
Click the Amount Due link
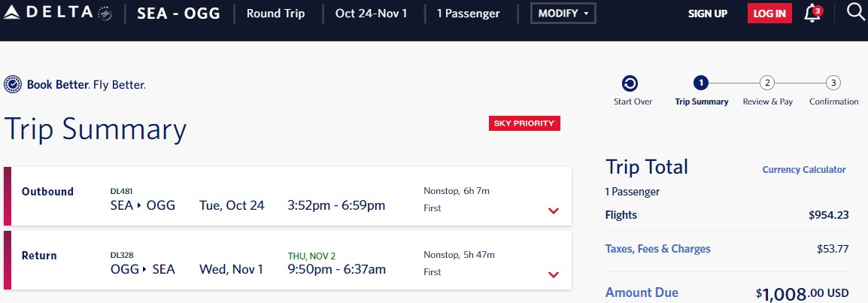click(x=642, y=292)
